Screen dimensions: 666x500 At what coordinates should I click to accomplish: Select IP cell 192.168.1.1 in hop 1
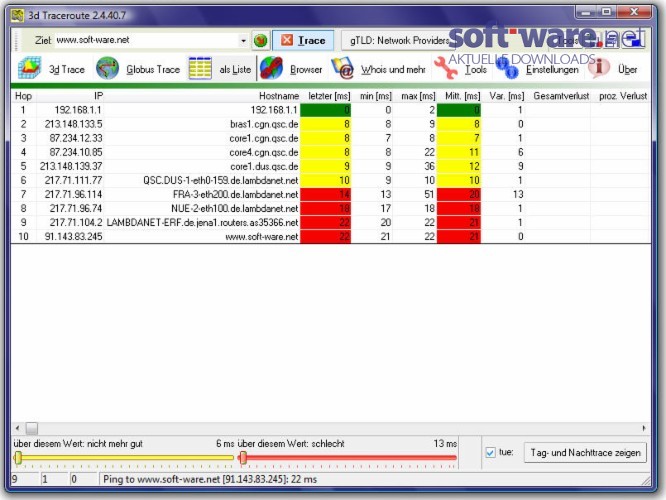(78, 110)
